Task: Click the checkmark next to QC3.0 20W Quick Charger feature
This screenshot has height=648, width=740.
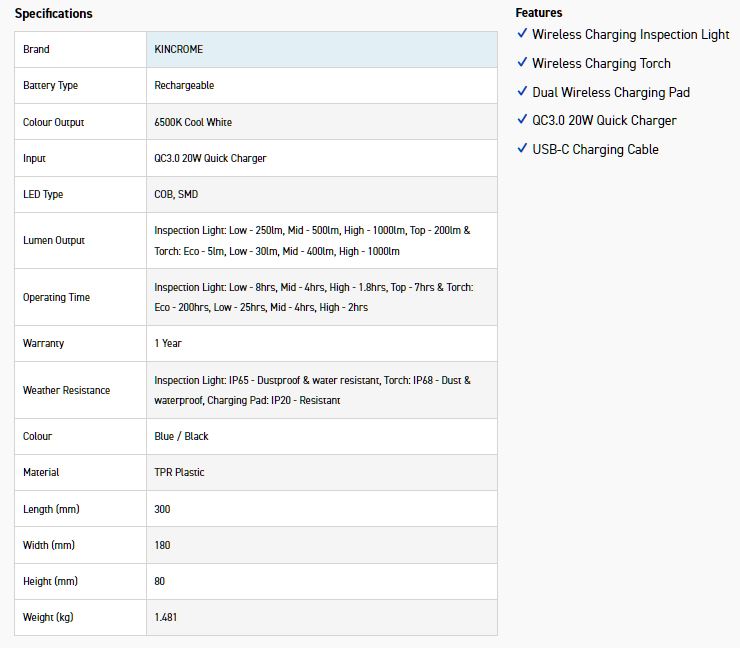Action: click(522, 120)
